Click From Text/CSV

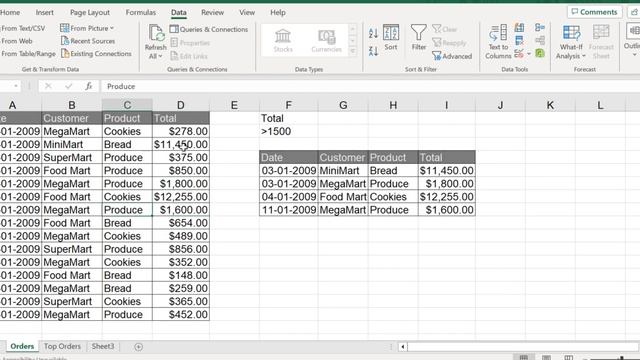coord(23,28)
